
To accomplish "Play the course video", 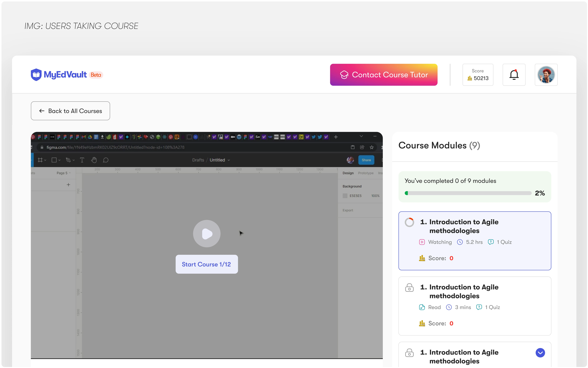I will (207, 234).
